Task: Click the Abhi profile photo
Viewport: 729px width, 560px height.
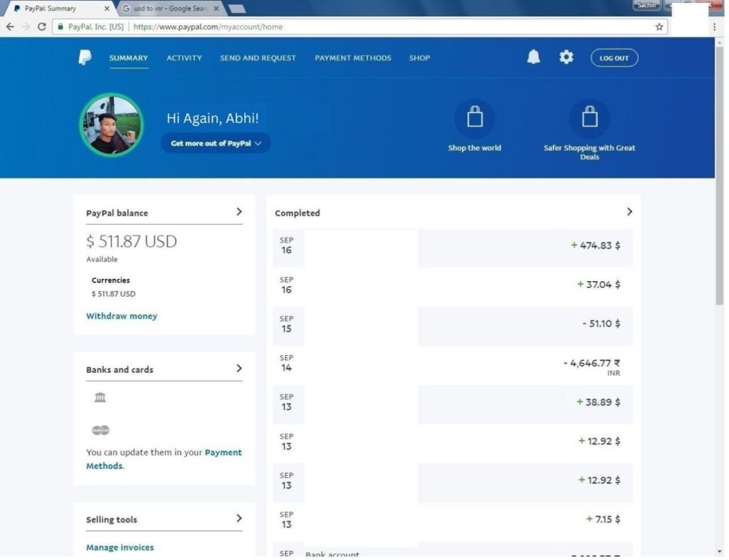Action: [112, 125]
